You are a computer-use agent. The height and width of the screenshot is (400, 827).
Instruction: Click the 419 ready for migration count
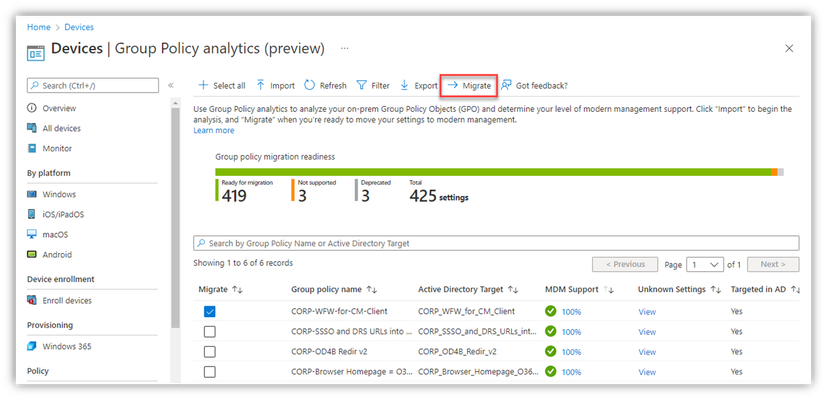click(234, 196)
